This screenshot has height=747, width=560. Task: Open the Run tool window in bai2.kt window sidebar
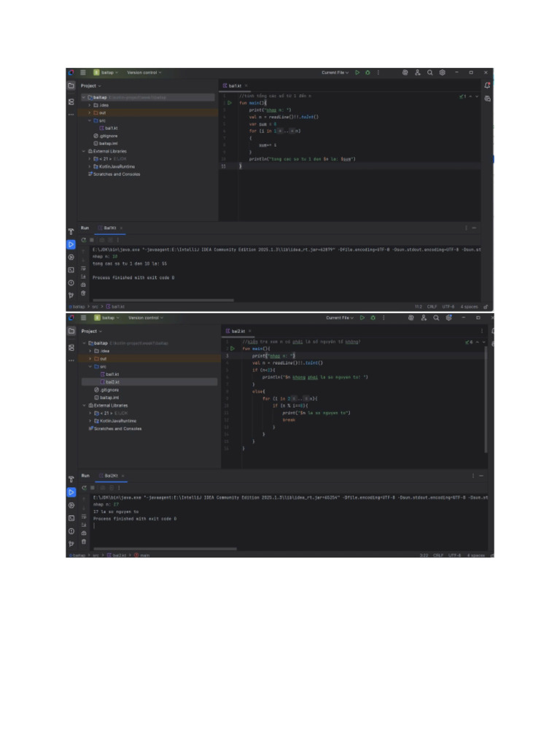click(71, 492)
